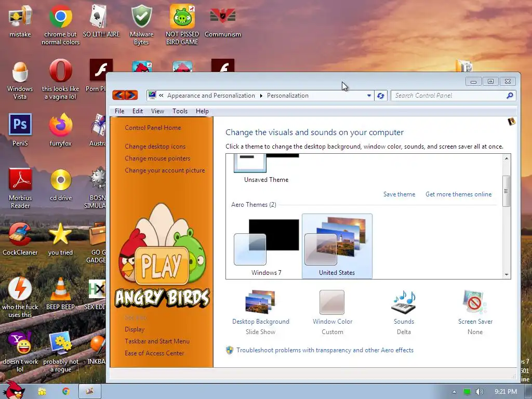
Task: Click the volume speaker tray icon
Action: click(480, 392)
